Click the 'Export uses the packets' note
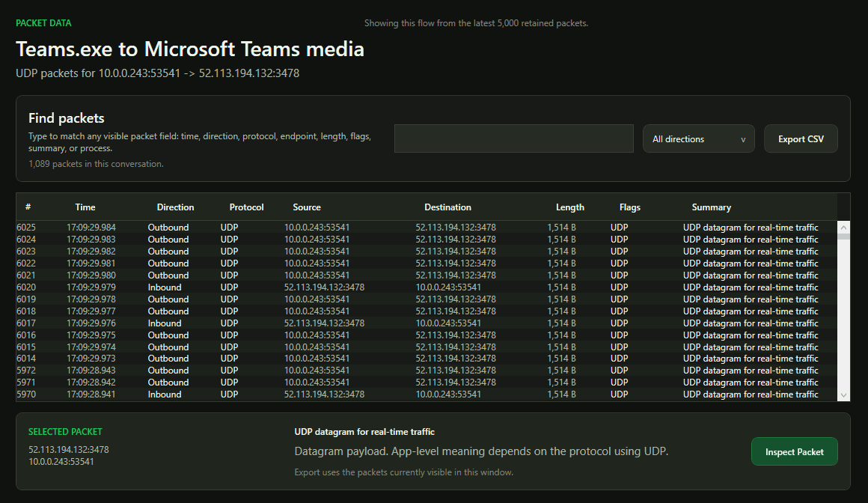 pyautogui.click(x=403, y=472)
